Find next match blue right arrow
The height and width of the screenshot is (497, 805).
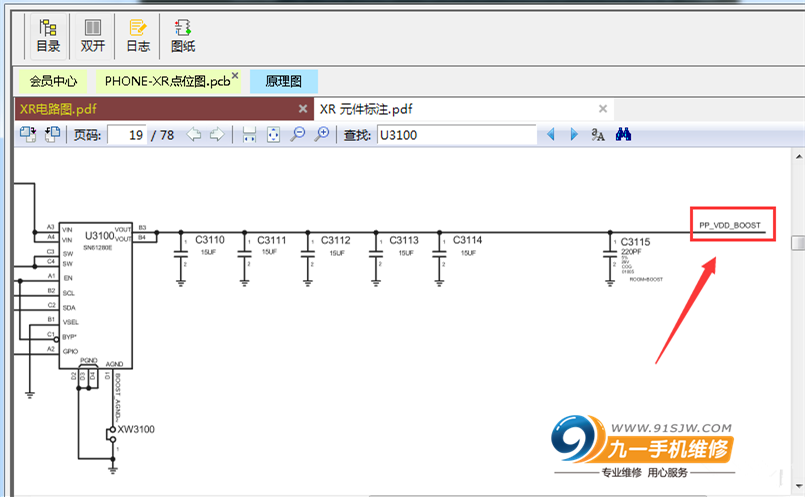click(x=574, y=135)
